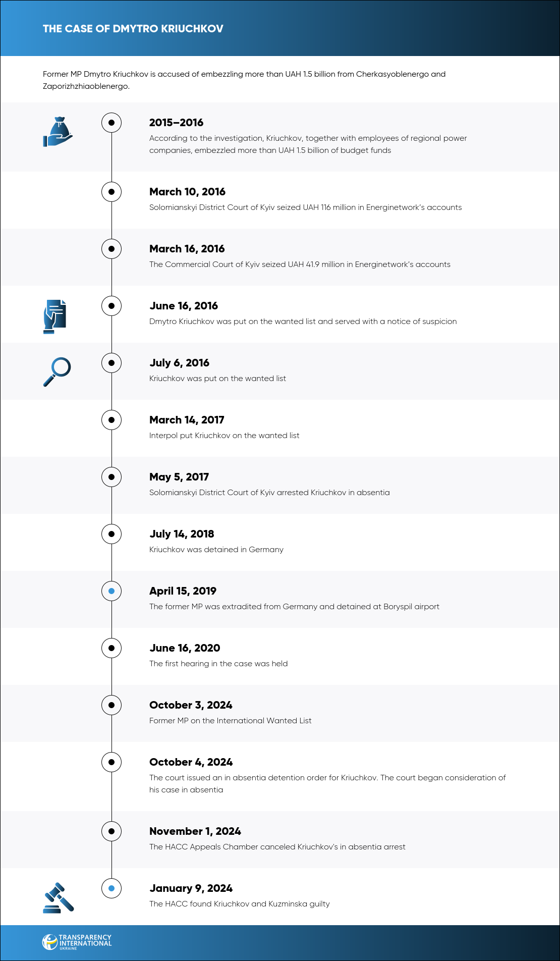Click the November 1, 2024 timeline marker
The height and width of the screenshot is (961, 560).
pyautogui.click(x=111, y=831)
